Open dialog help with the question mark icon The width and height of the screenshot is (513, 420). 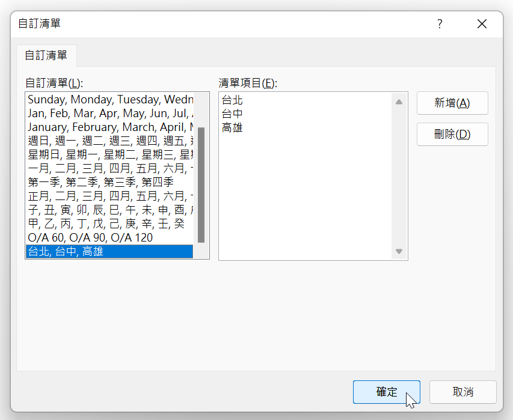[439, 24]
